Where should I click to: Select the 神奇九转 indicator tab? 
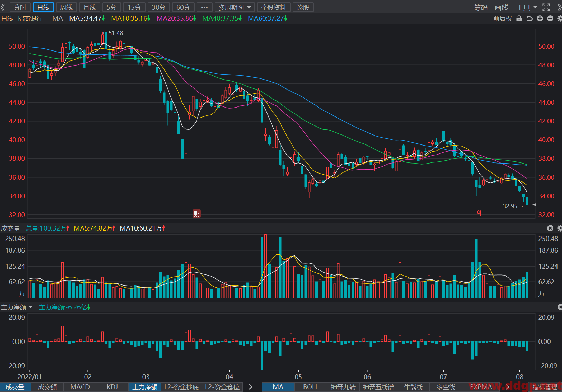tap(343, 387)
